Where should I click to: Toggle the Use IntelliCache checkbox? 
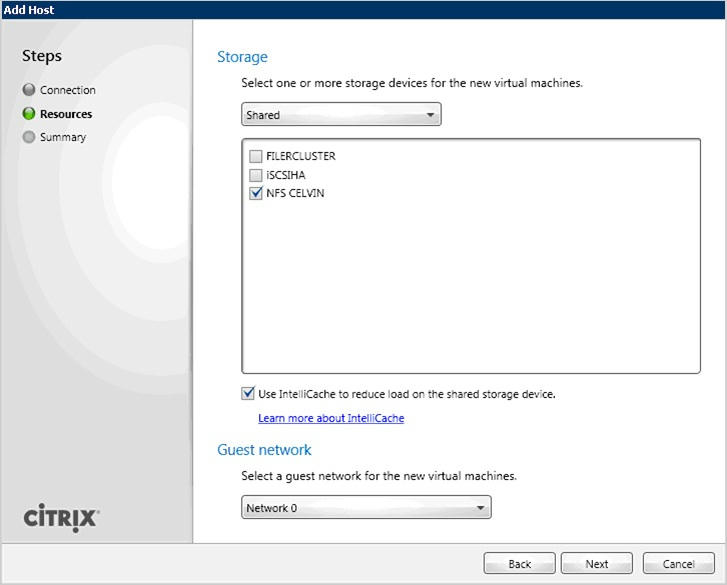pos(248,394)
